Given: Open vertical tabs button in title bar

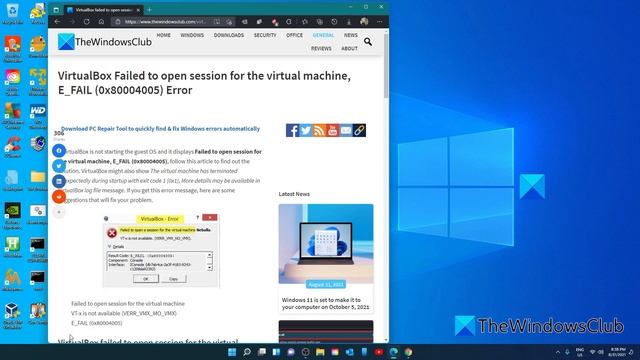Looking at the screenshot, I should click(56, 10).
